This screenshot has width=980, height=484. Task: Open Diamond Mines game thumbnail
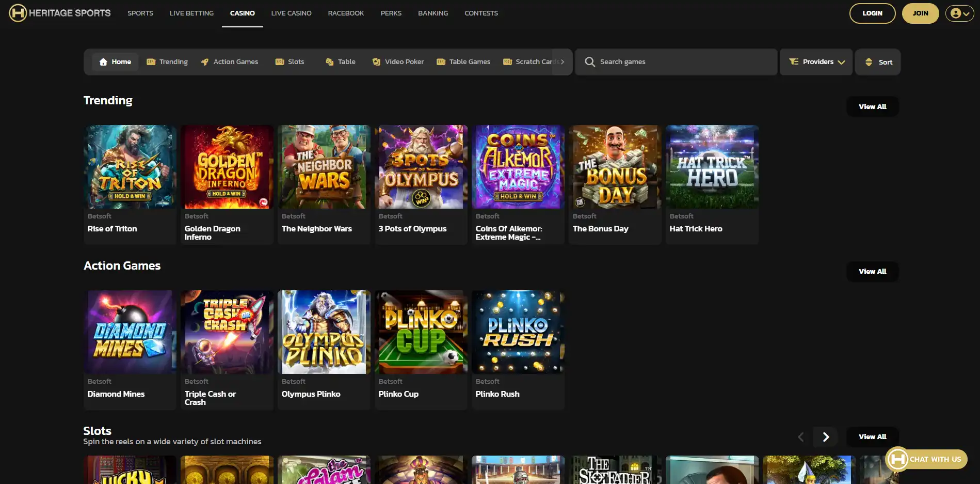[130, 332]
